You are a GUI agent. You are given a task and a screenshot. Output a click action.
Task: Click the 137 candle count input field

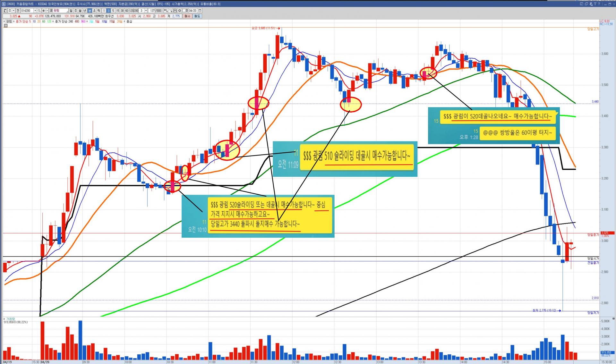tap(152, 11)
